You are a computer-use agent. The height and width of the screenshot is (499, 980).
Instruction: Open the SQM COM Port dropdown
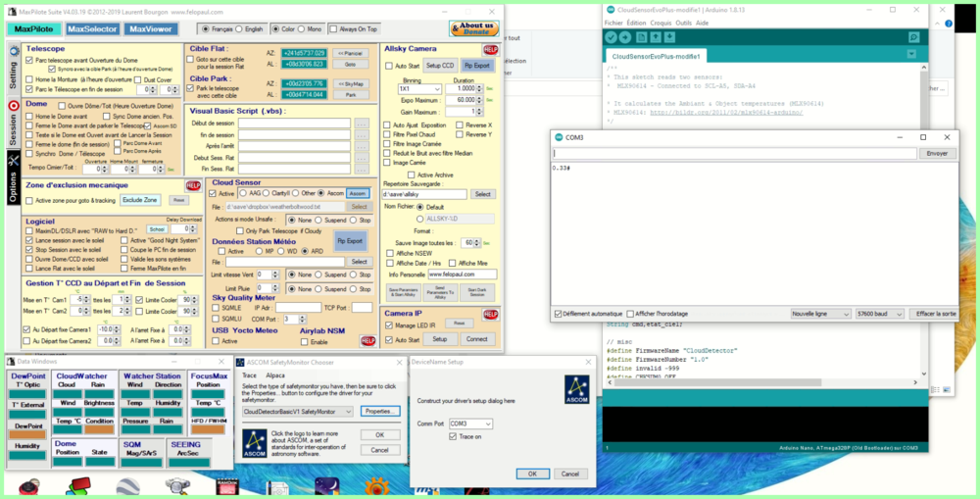(x=294, y=319)
